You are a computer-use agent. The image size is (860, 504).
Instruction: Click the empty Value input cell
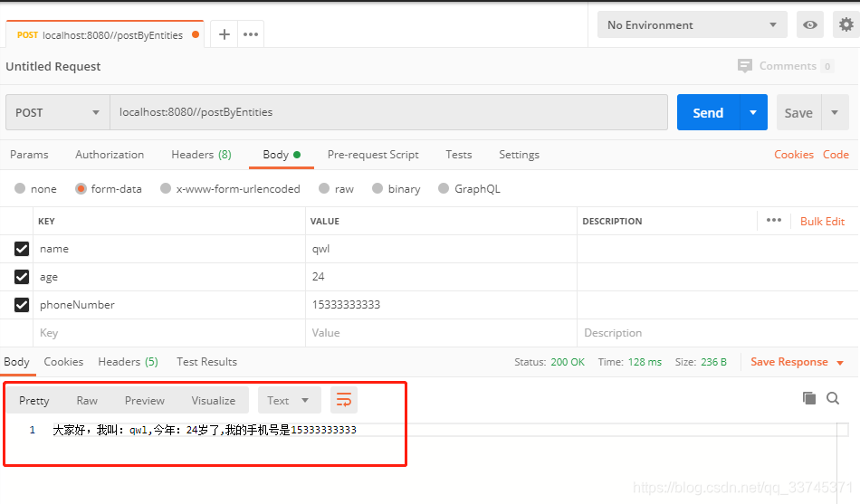coord(441,333)
